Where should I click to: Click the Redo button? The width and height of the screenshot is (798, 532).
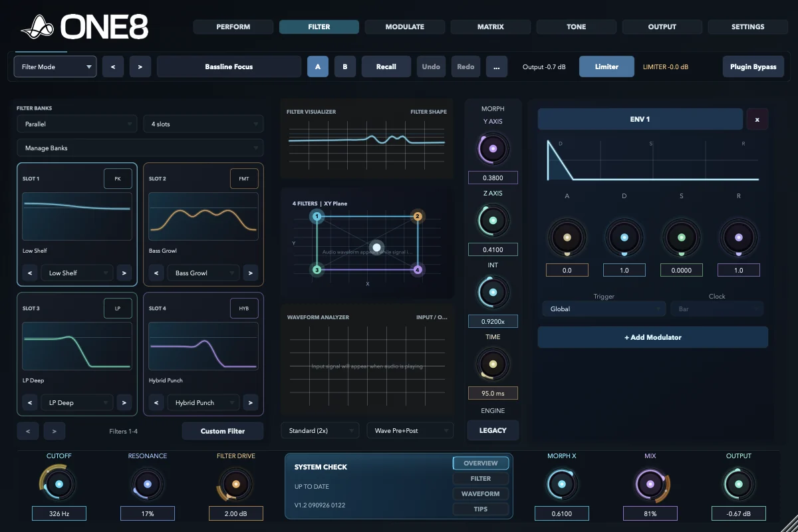465,66
